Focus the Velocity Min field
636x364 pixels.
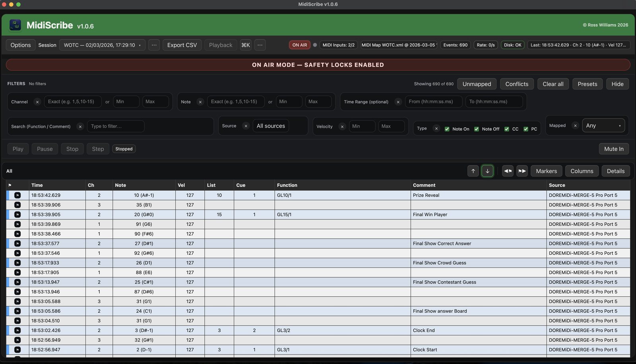point(362,126)
